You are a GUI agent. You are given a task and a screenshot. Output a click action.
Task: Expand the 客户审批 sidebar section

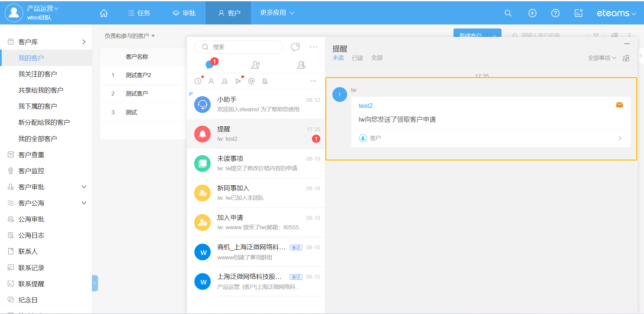pyautogui.click(x=84, y=187)
